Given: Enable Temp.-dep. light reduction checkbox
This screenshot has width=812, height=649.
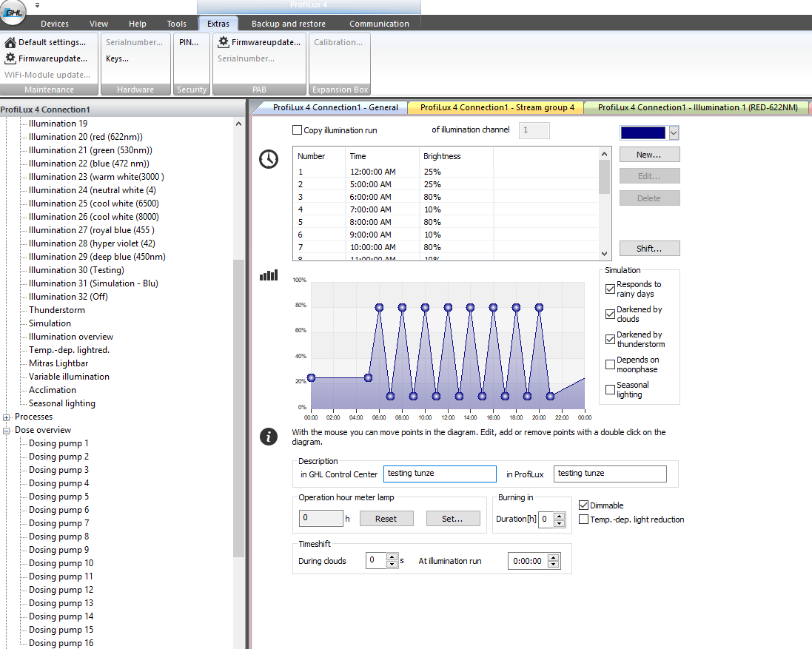Looking at the screenshot, I should [x=583, y=519].
